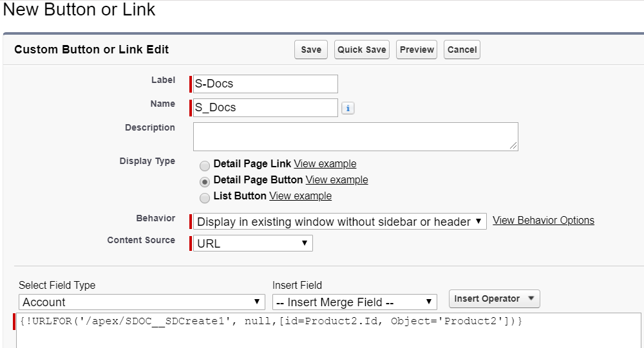Open View example for Detail Page Link
Image resolution: width=644 pixels, height=348 pixels.
[x=325, y=164]
